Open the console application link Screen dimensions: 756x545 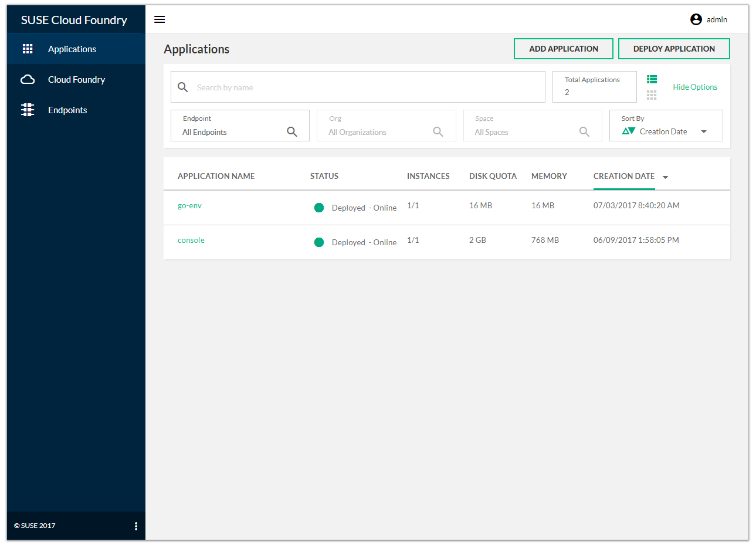tap(191, 240)
